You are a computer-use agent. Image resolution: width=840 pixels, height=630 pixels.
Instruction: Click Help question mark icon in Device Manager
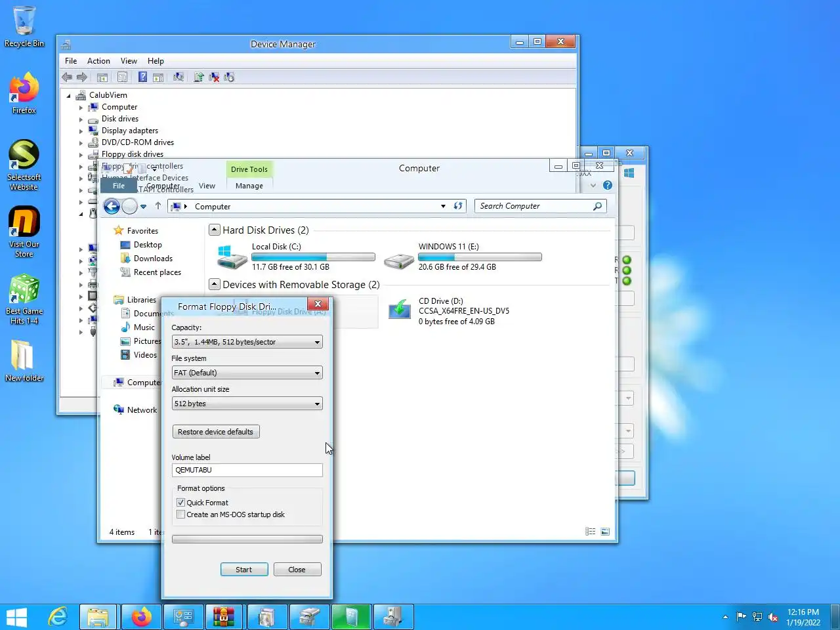pos(142,77)
